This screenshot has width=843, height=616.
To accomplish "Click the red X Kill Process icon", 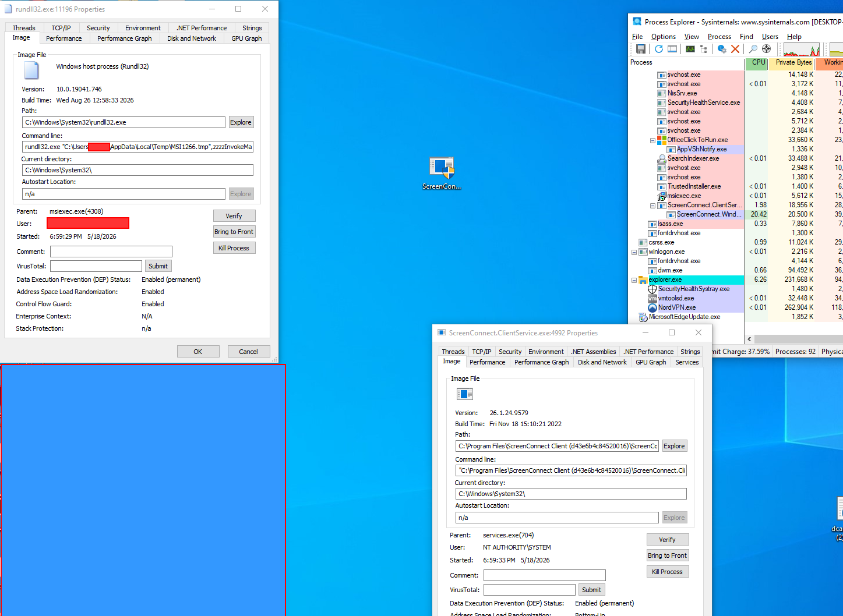I will point(735,49).
